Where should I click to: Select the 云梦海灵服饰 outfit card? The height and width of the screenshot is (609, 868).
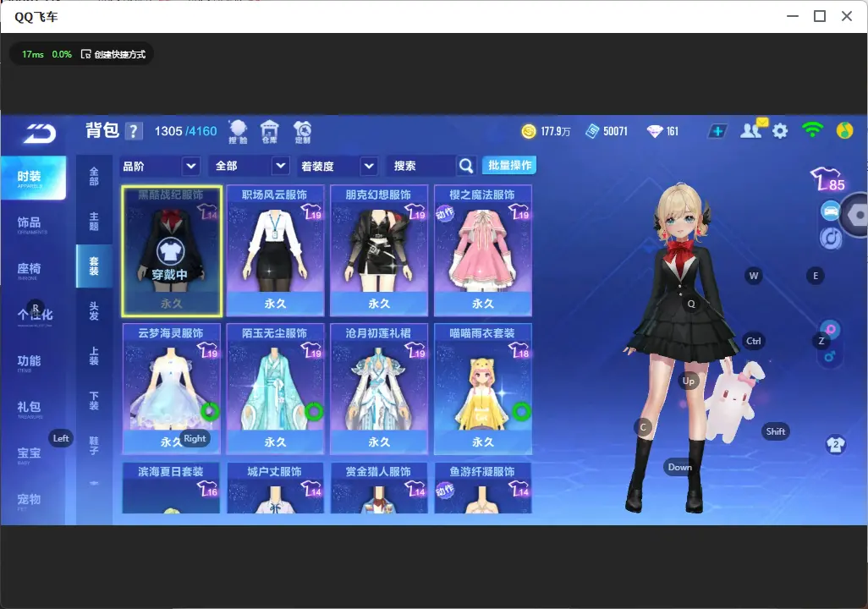coord(172,388)
